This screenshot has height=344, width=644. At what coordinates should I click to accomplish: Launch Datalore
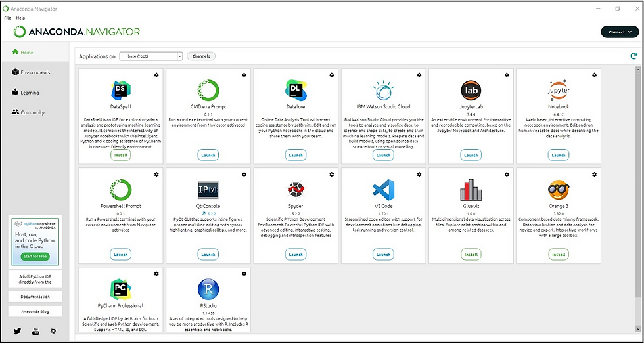tap(296, 155)
